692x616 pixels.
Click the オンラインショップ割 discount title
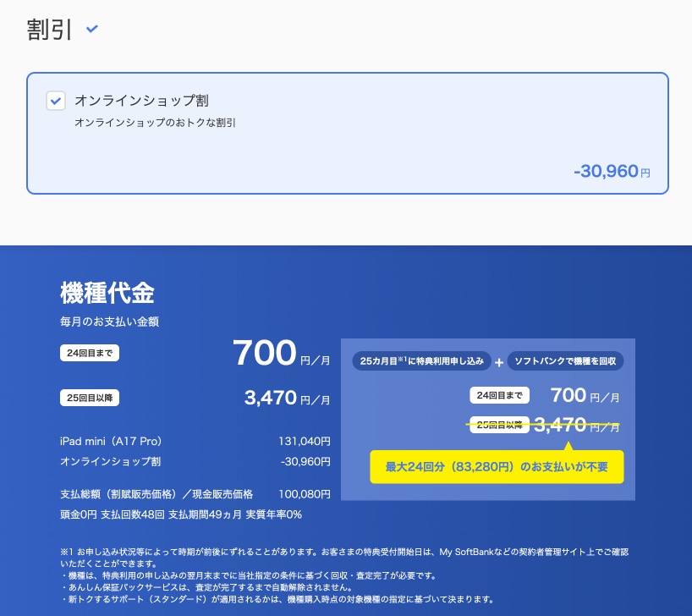[x=141, y=101]
